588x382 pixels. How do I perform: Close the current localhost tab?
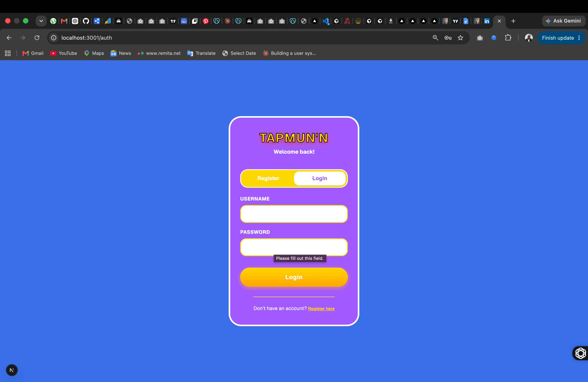pyautogui.click(x=499, y=21)
